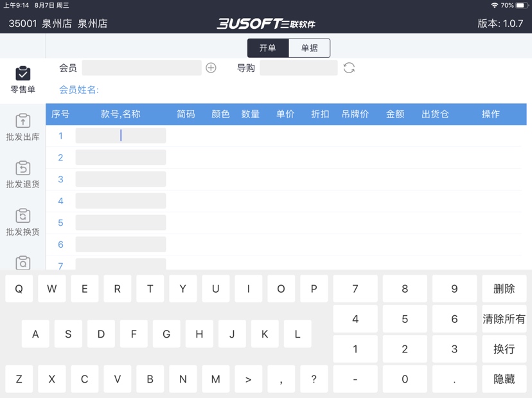Switch to the 开单 tab
Image resolution: width=532 pixels, height=398 pixels.
pos(268,48)
